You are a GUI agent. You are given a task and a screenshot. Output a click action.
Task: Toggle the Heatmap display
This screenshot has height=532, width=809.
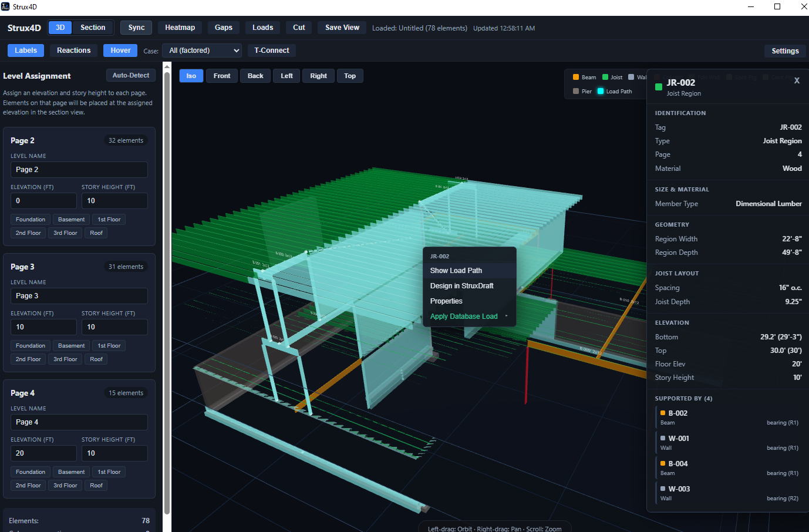tap(180, 28)
